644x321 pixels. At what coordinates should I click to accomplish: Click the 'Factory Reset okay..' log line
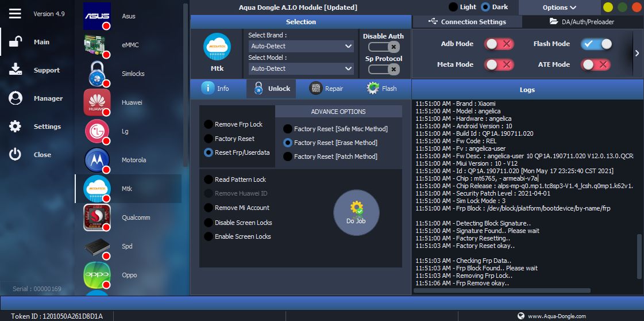pos(465,246)
